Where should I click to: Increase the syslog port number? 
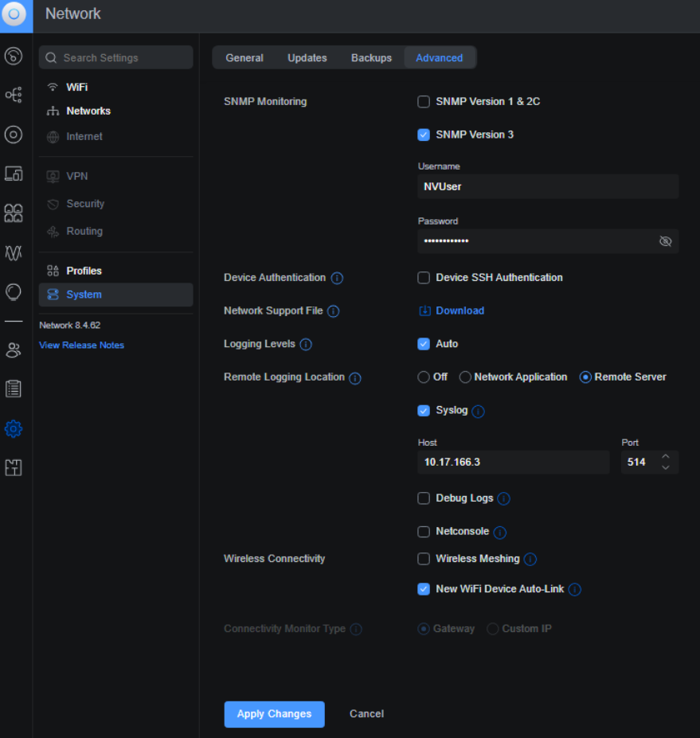[x=666, y=456]
